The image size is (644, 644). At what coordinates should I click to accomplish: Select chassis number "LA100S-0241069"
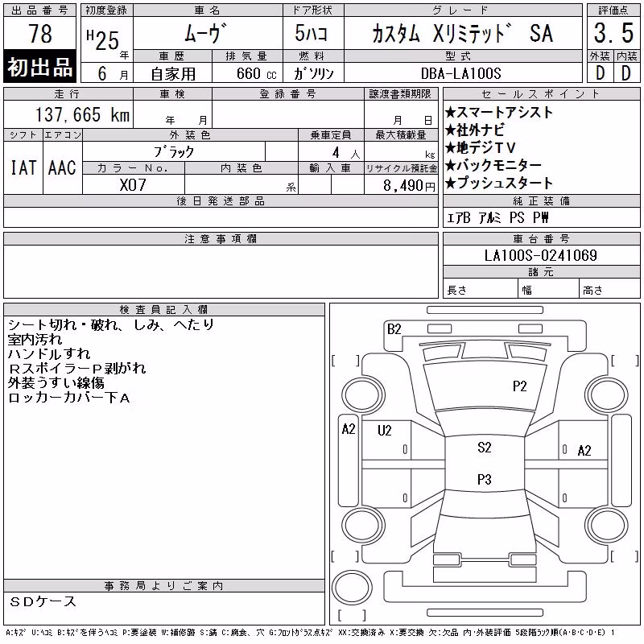click(x=540, y=255)
